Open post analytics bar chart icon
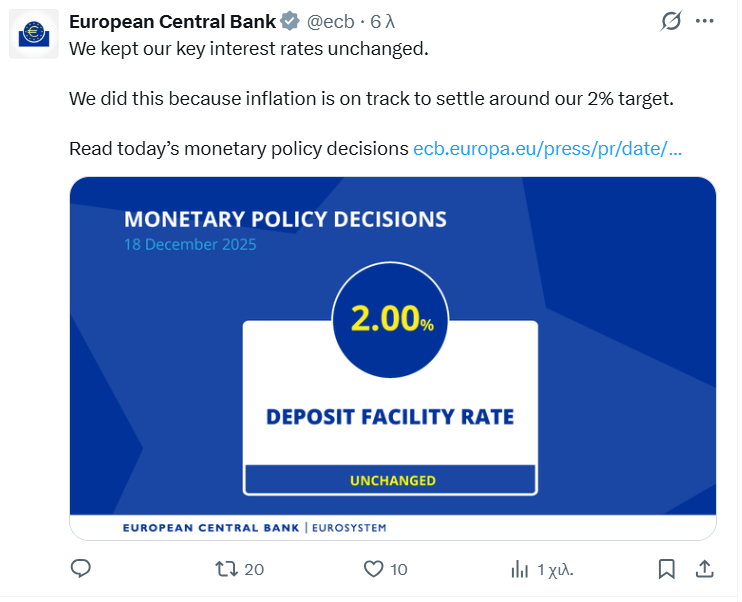742x602 pixels. [x=519, y=569]
